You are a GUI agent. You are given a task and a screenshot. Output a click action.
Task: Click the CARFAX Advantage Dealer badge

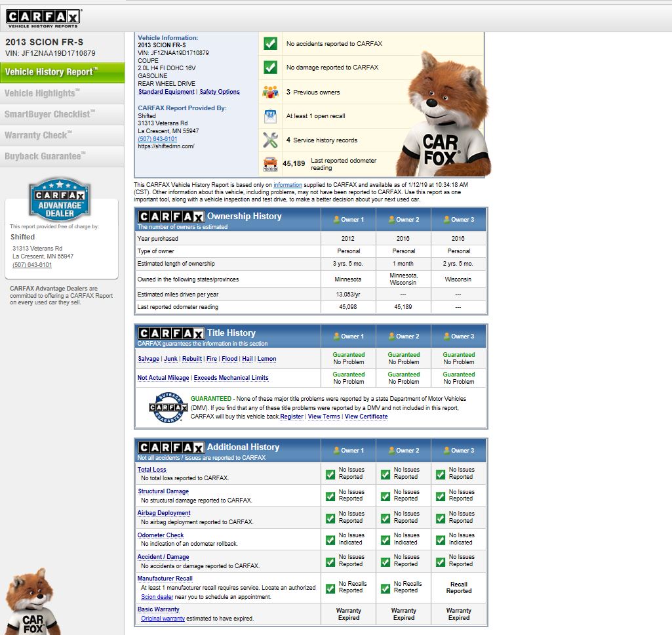[x=60, y=200]
